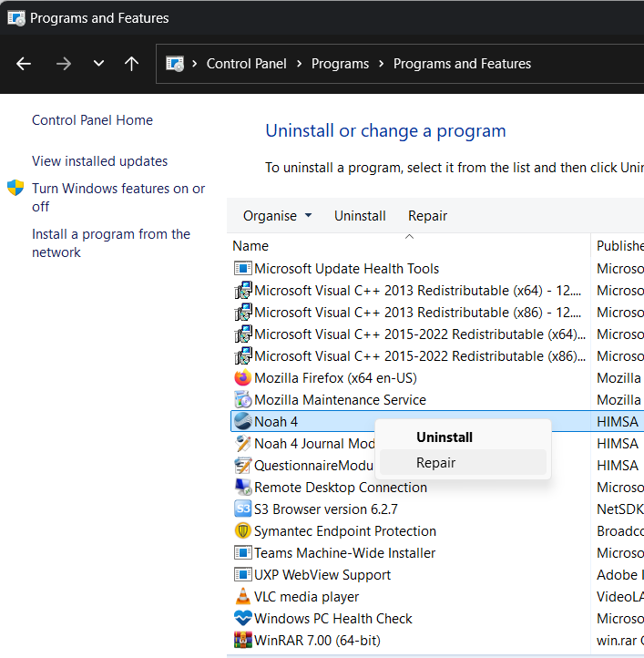The width and height of the screenshot is (644, 658).
Task: Click the Visual C++ 2015-2022 (x64) icon
Action: (x=242, y=334)
